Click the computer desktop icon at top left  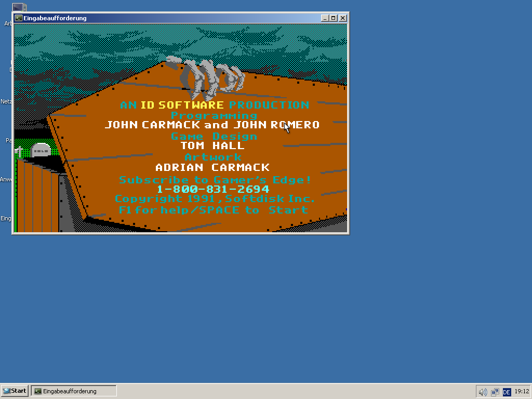coord(19,7)
